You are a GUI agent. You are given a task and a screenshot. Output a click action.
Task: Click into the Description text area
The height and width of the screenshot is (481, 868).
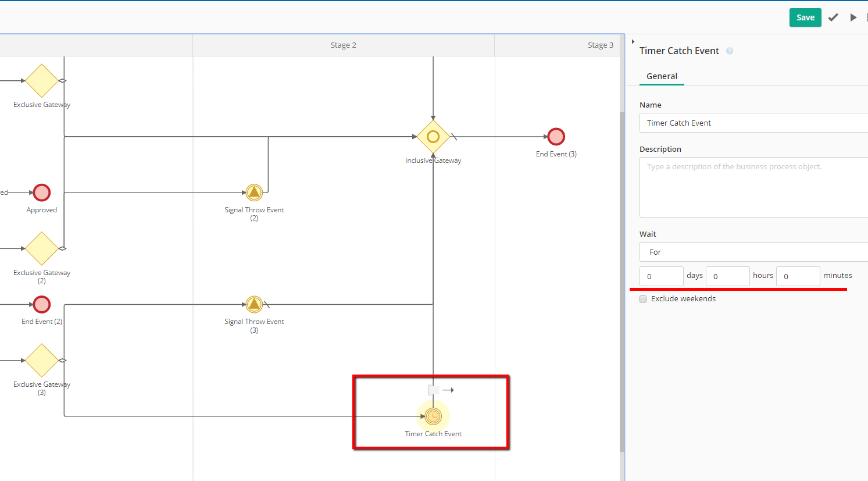[x=753, y=187]
